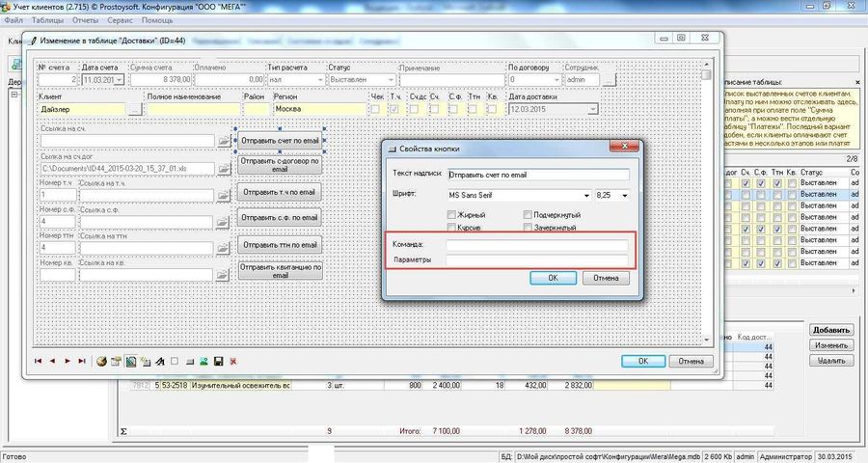Open the 'Отчеты' menu

click(85, 20)
